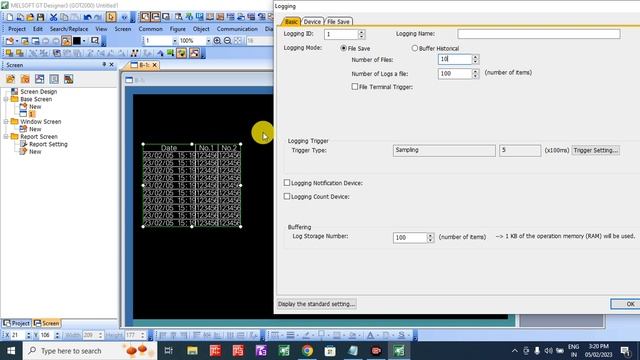The image size is (640, 360).
Task: Click the black color swatch in toolbar
Action: tap(77, 41)
